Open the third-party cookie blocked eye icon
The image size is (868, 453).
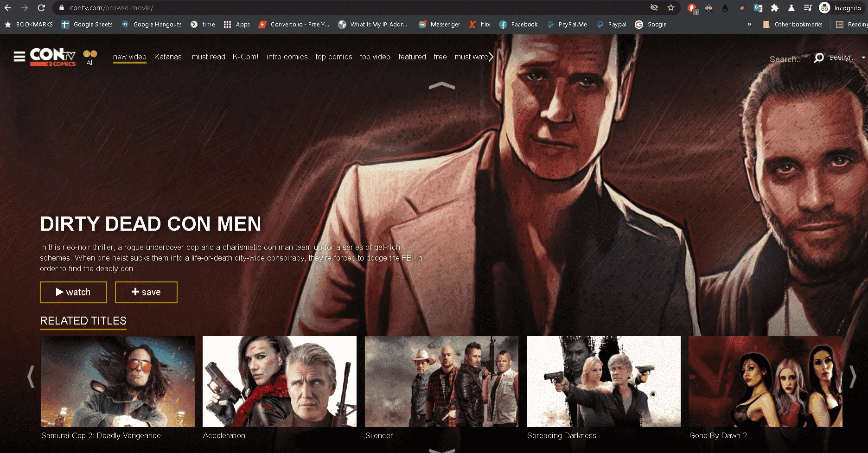pyautogui.click(x=654, y=8)
